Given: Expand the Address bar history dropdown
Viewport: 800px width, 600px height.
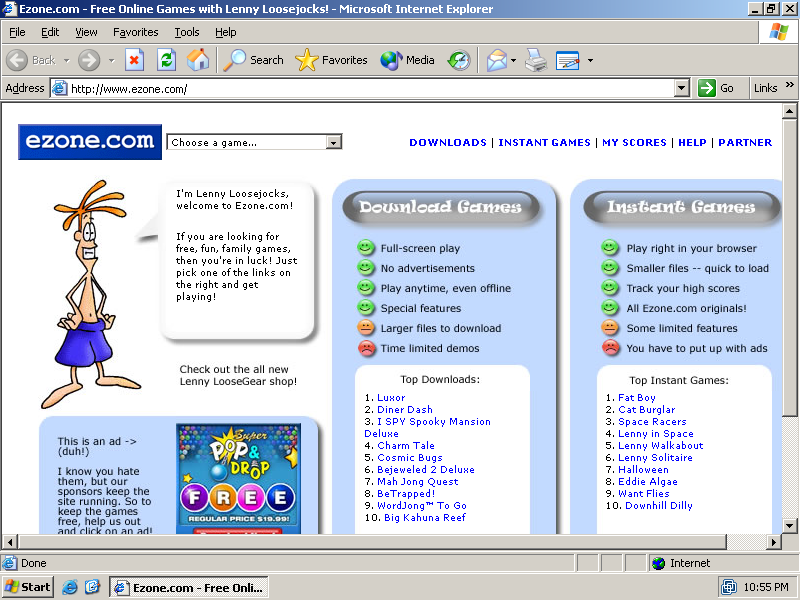Looking at the screenshot, I should (681, 88).
